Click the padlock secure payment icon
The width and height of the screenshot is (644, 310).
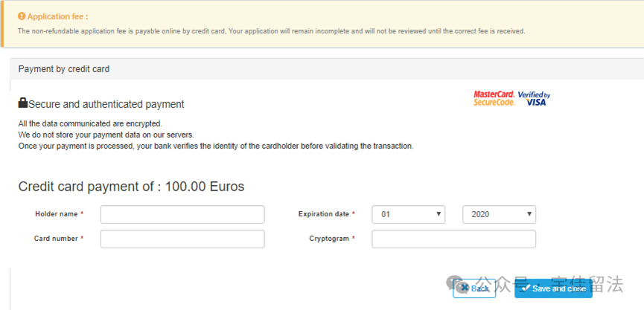[22, 103]
